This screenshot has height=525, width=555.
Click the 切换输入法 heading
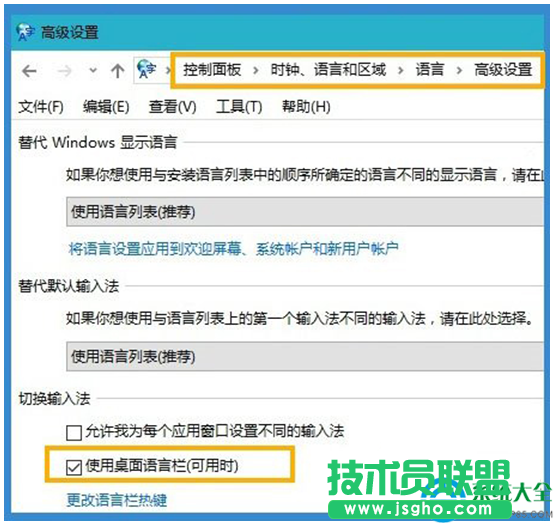(x=54, y=399)
